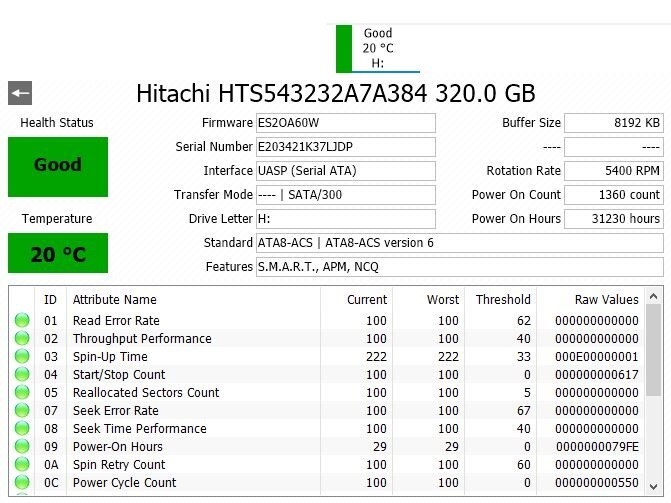
Task: Click the Features field S.M.A.R.T., APM, NCQ
Action: pyautogui.click(x=460, y=267)
